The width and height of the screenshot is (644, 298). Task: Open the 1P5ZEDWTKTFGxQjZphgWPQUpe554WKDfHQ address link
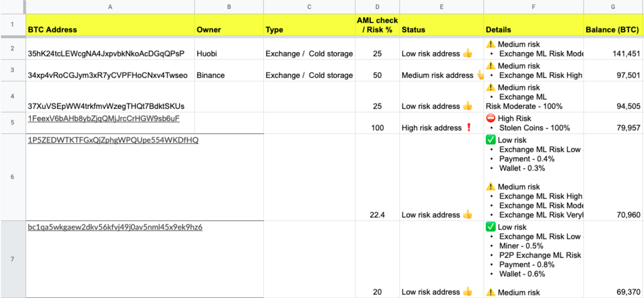(x=113, y=140)
